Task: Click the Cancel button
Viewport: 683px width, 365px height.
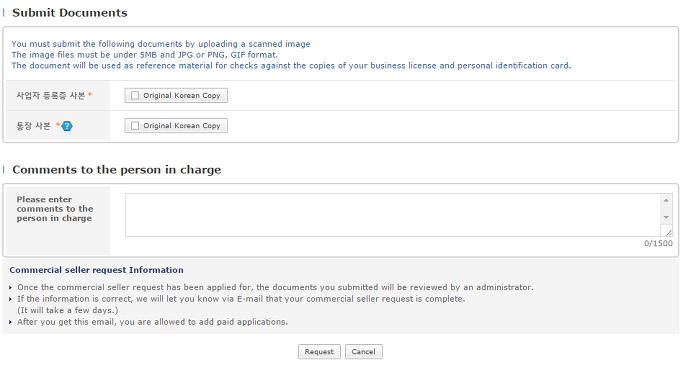Action: pyautogui.click(x=364, y=351)
